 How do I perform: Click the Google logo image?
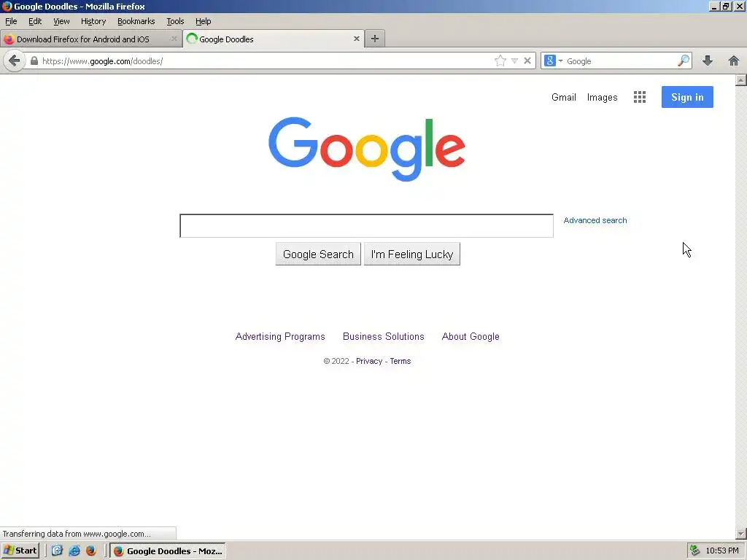[x=366, y=149]
